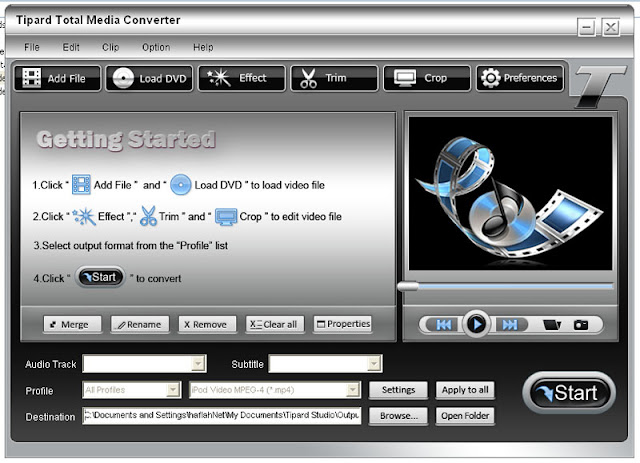This screenshot has width=640, height=463.
Task: Click the Add File toolbar button
Action: coord(57,78)
